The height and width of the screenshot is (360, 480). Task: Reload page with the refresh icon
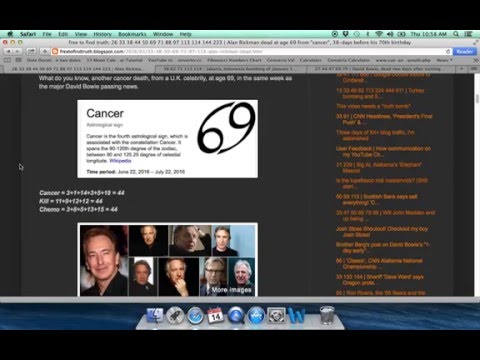[x=448, y=51]
